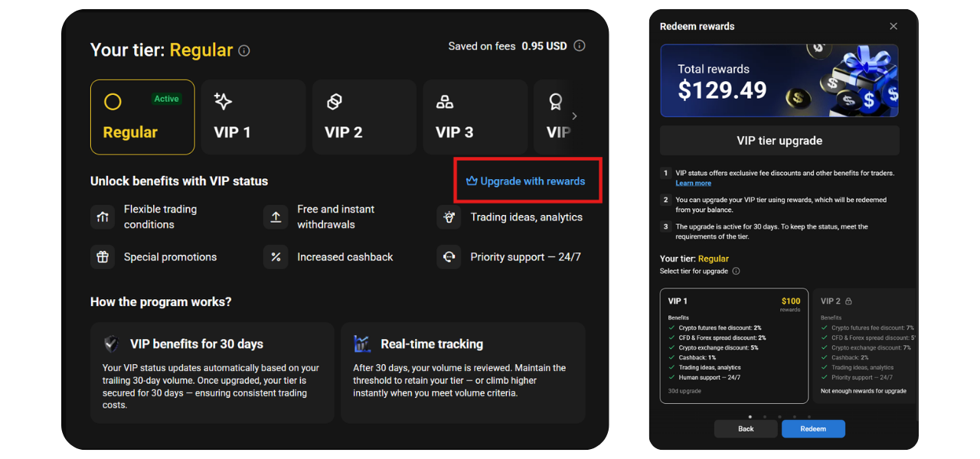The image size is (980, 459).
Task: Select the VIP 3 tier card
Action: tap(475, 117)
